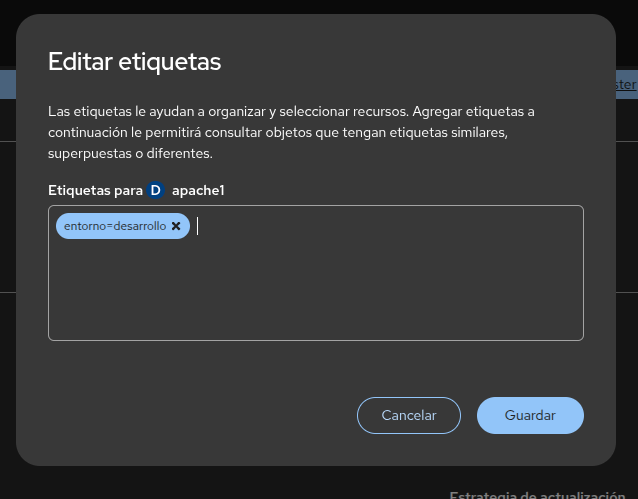Click the Editar etiquetas dialog title
This screenshot has height=499, width=638.
tap(134, 62)
